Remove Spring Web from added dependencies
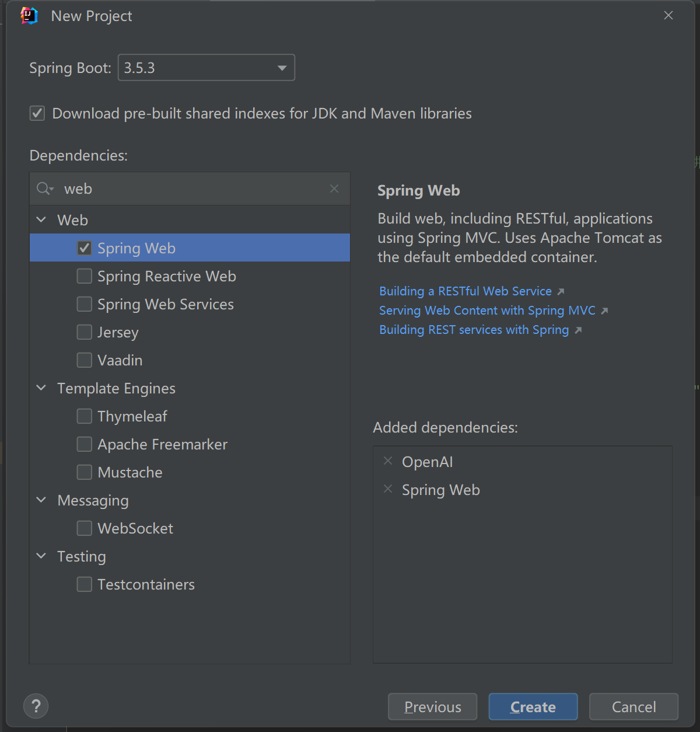The height and width of the screenshot is (732, 700). tap(388, 489)
